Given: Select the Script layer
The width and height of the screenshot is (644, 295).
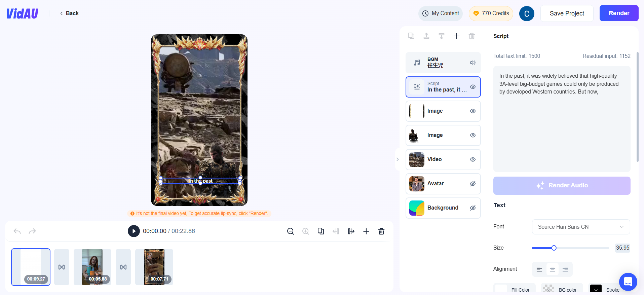Looking at the screenshot, I should coord(443,87).
